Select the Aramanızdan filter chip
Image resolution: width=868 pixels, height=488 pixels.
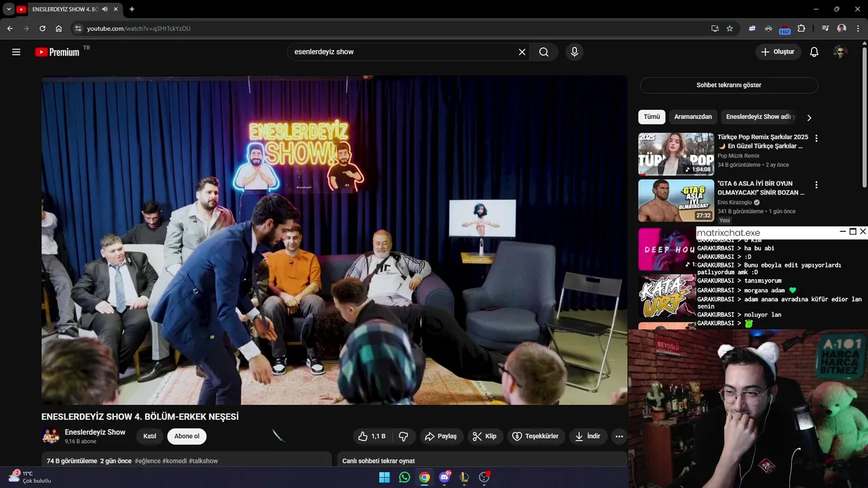tap(693, 117)
